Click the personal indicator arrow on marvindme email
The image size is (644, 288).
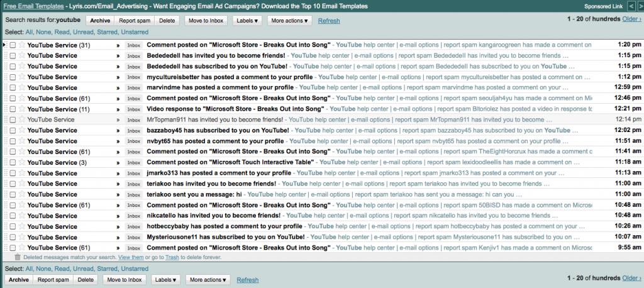(118, 87)
